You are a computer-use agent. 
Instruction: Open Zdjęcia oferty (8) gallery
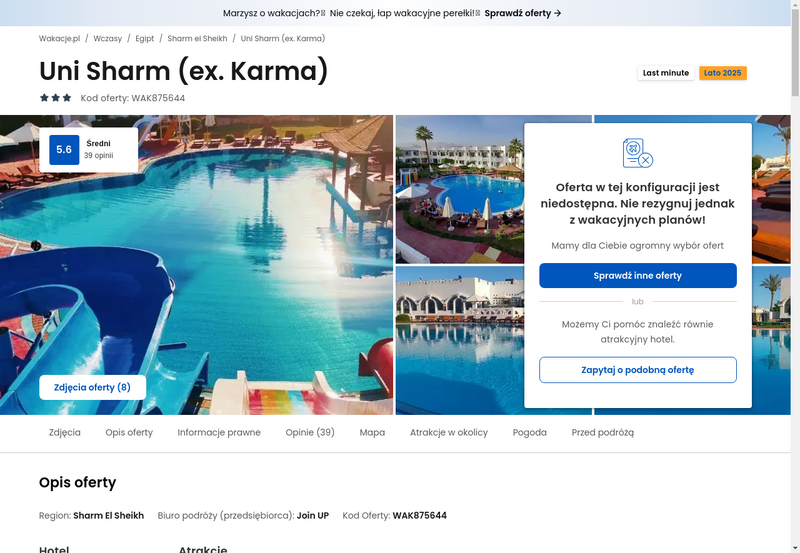point(92,387)
